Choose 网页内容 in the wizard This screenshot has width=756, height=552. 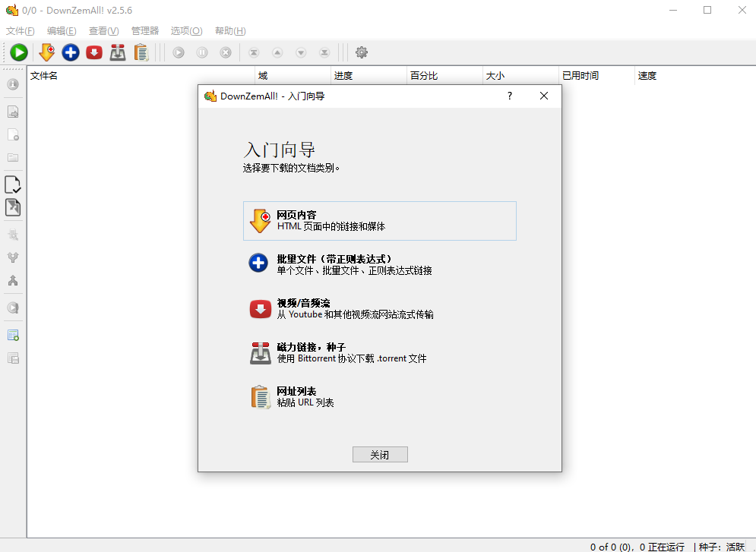pos(380,221)
